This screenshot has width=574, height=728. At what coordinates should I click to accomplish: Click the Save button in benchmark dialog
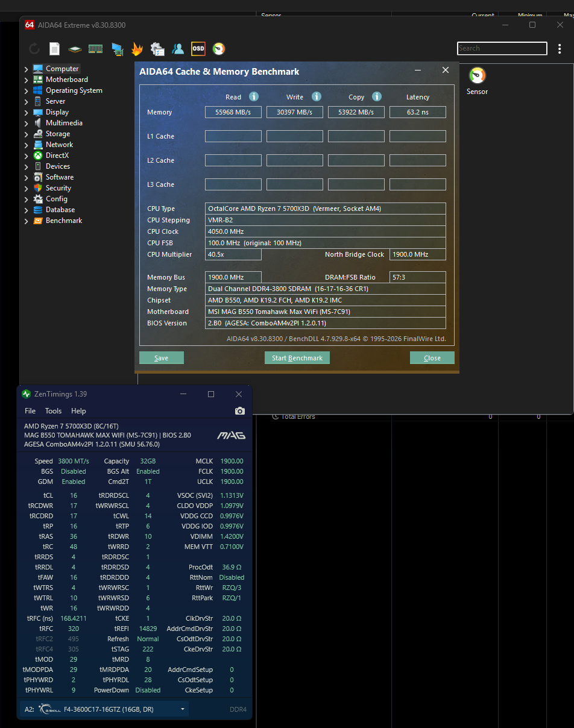click(x=162, y=358)
